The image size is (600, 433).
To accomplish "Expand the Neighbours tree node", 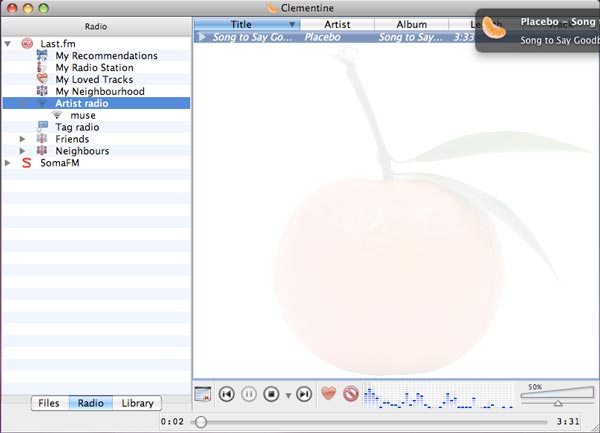I will [23, 151].
